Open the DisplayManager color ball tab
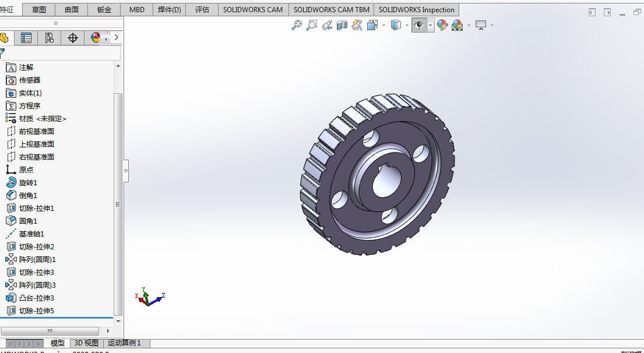Screen dimensions: 644x353 (95, 38)
